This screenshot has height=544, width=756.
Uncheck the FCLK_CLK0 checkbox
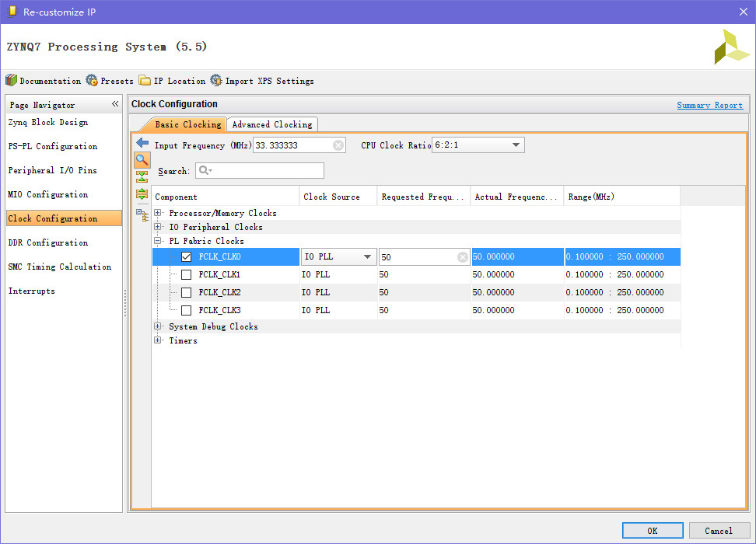point(186,256)
